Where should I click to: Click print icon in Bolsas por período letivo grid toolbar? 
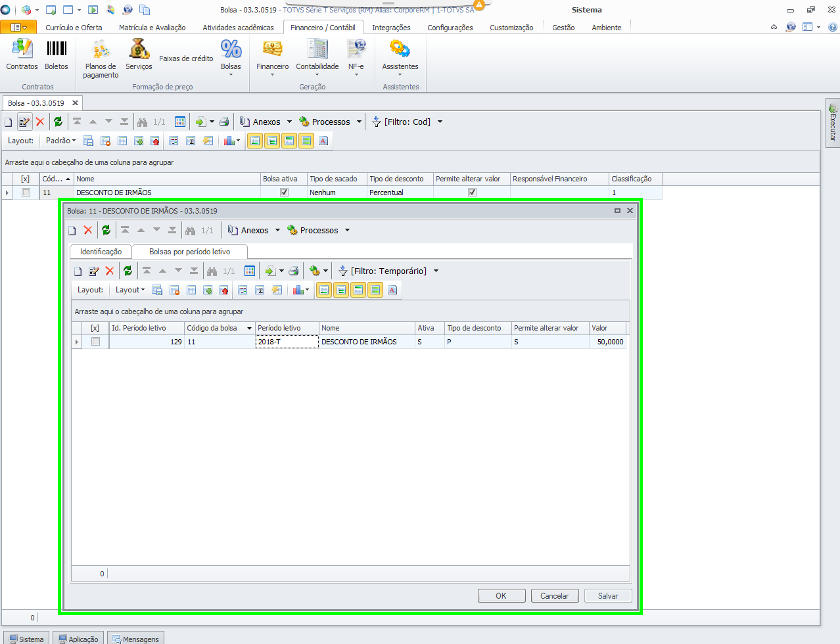pos(294,271)
